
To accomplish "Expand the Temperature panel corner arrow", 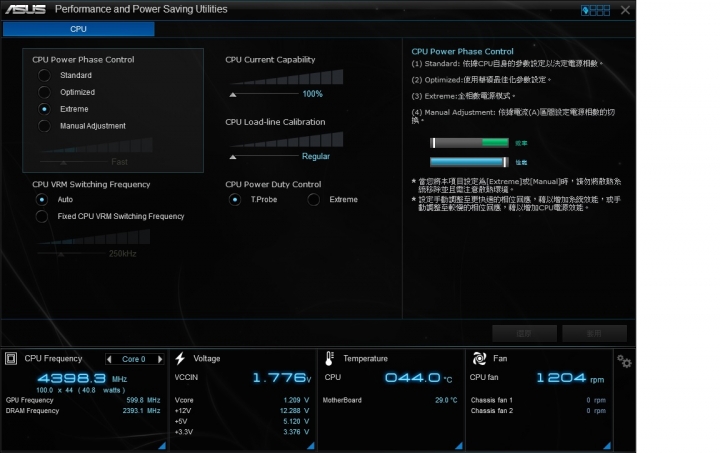I will [x=459, y=446].
